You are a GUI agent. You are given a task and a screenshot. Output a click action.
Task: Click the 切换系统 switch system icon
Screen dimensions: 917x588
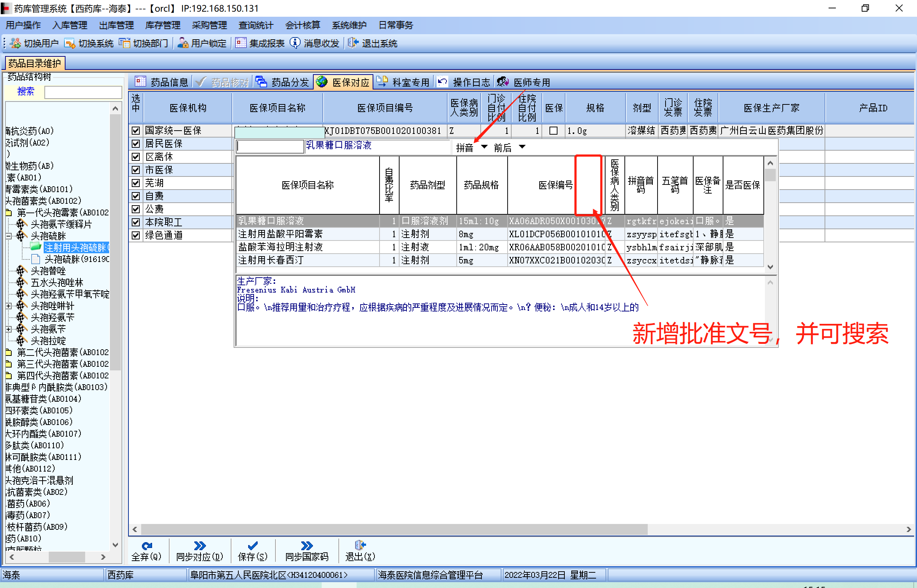(x=70, y=43)
